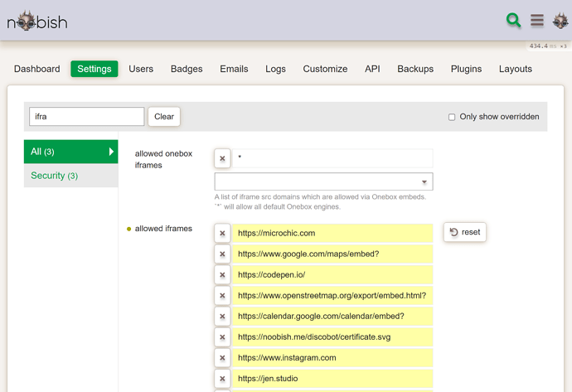The height and width of the screenshot is (392, 572).
Task: Focus the settings filter field containing ifra
Action: [x=86, y=117]
